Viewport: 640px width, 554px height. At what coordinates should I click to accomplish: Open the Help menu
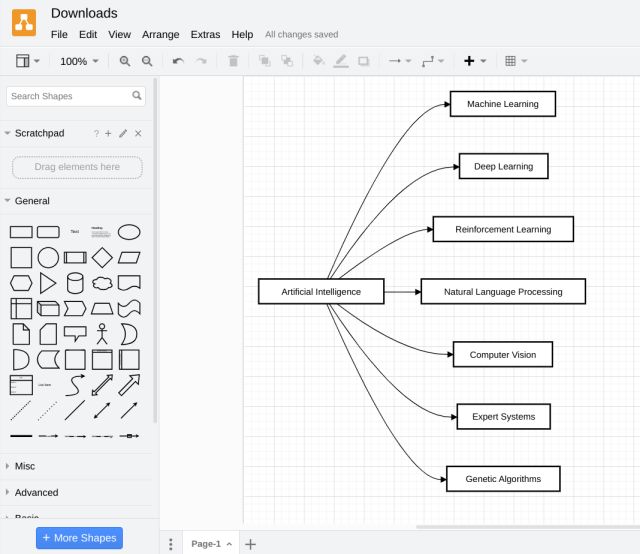[242, 35]
